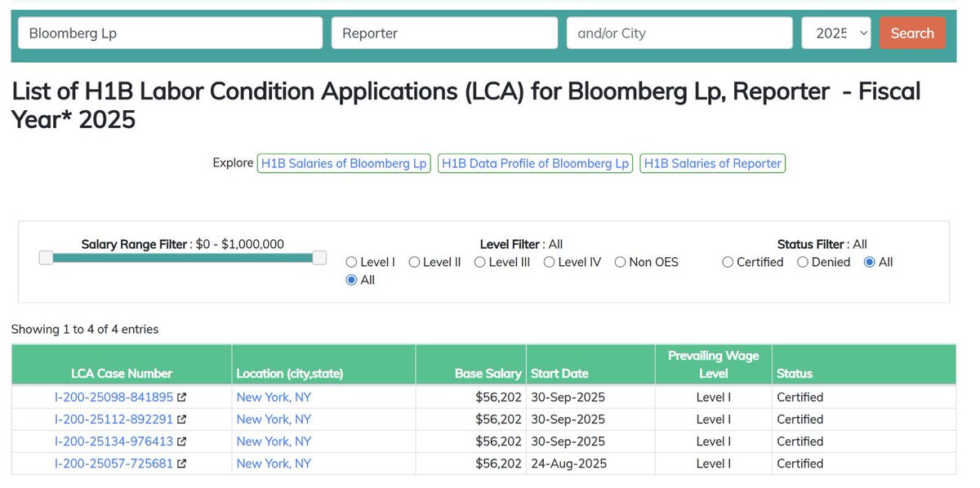Open case I-200-25134-976413 link
The width and height of the screenshot is (980, 488).
114,441
